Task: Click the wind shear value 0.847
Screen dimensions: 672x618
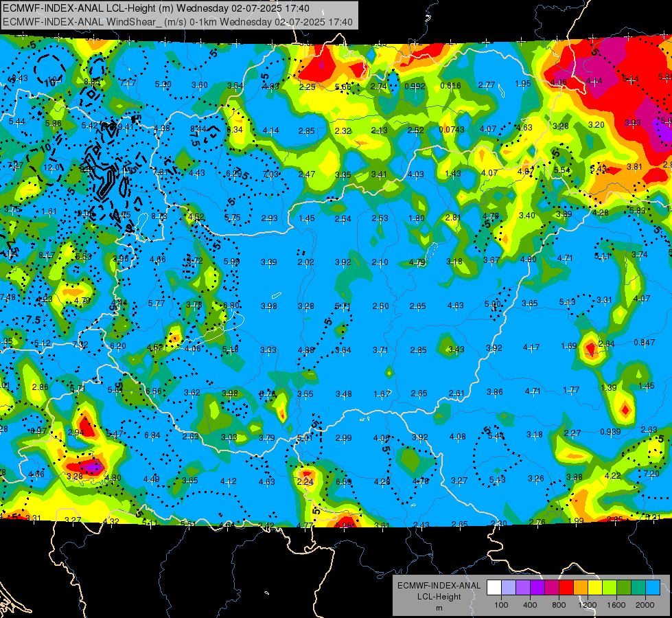Action: click(644, 342)
